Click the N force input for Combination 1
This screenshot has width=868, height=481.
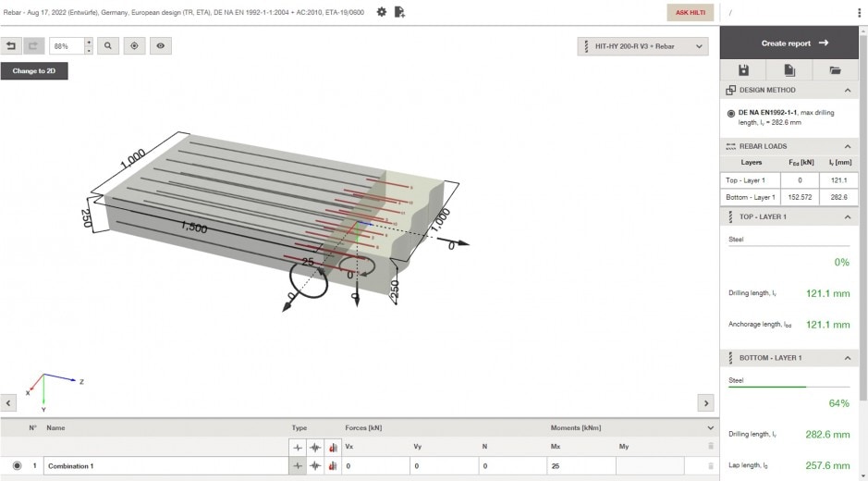pyautogui.click(x=513, y=466)
